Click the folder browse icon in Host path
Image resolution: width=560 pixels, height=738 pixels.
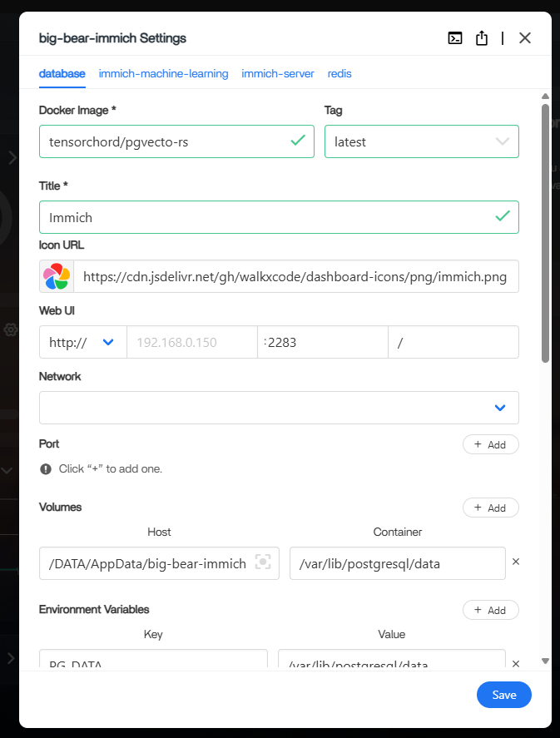(x=263, y=562)
